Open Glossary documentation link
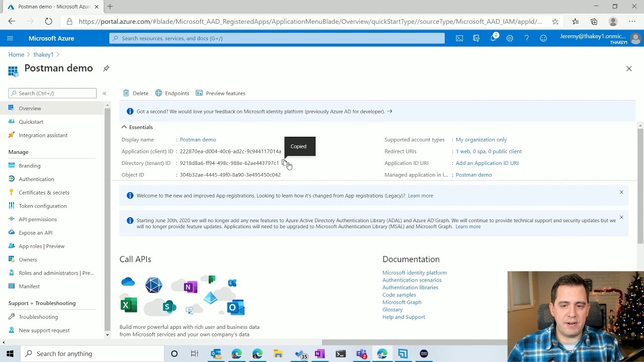 [392, 310]
